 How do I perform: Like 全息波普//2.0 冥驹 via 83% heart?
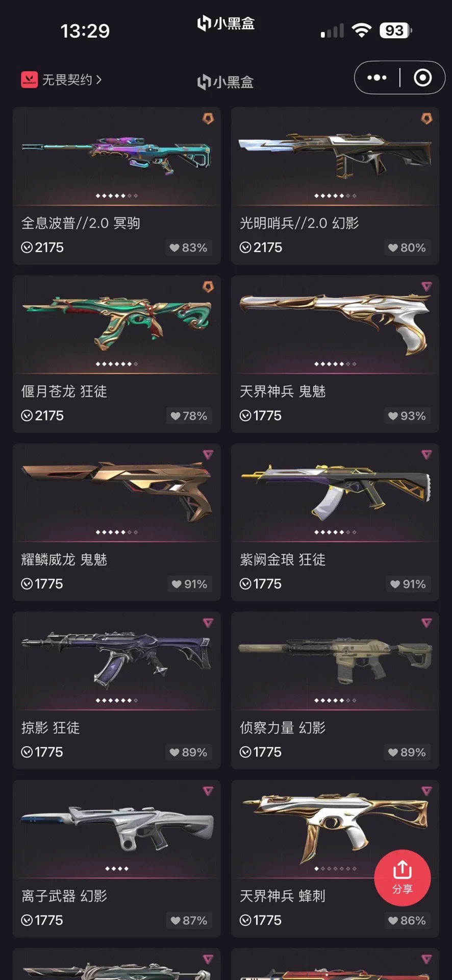pos(188,248)
